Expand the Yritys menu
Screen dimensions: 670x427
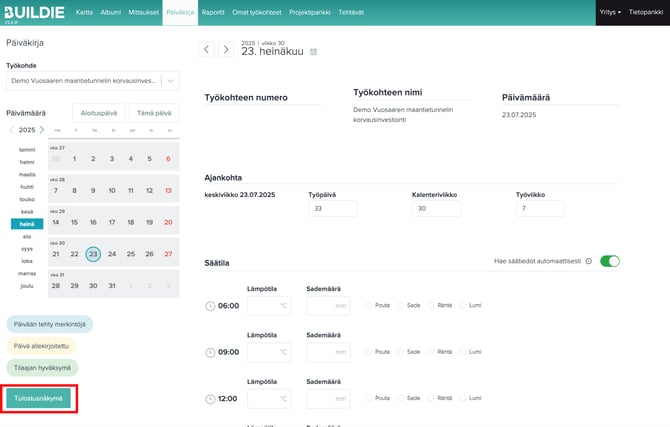[x=609, y=12]
